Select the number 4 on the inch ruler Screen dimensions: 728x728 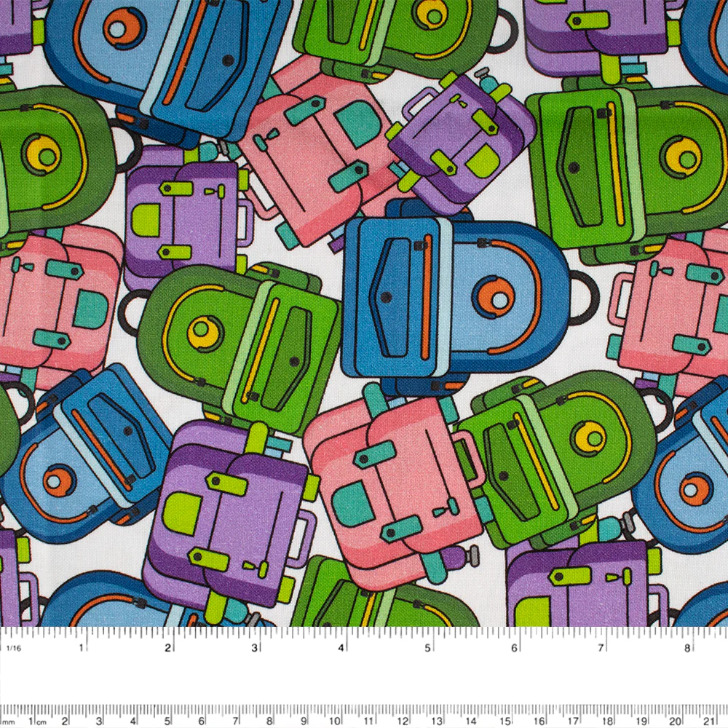[341, 648]
